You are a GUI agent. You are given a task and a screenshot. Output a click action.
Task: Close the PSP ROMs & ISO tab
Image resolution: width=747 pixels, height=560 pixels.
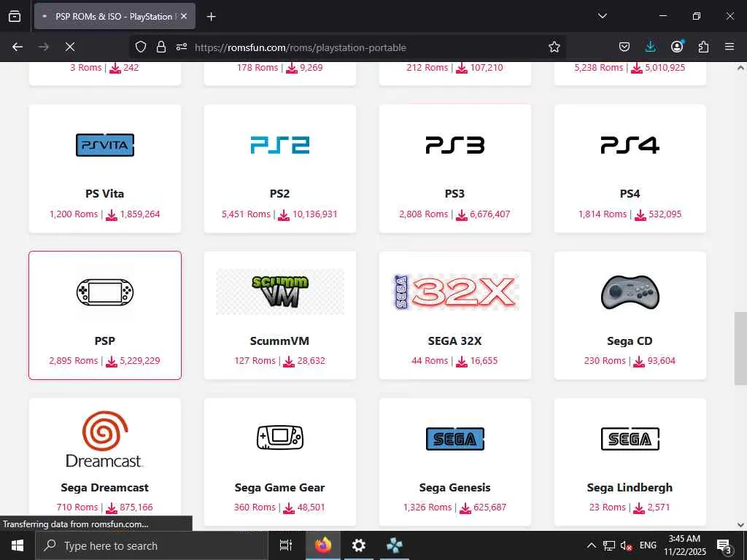click(x=184, y=16)
